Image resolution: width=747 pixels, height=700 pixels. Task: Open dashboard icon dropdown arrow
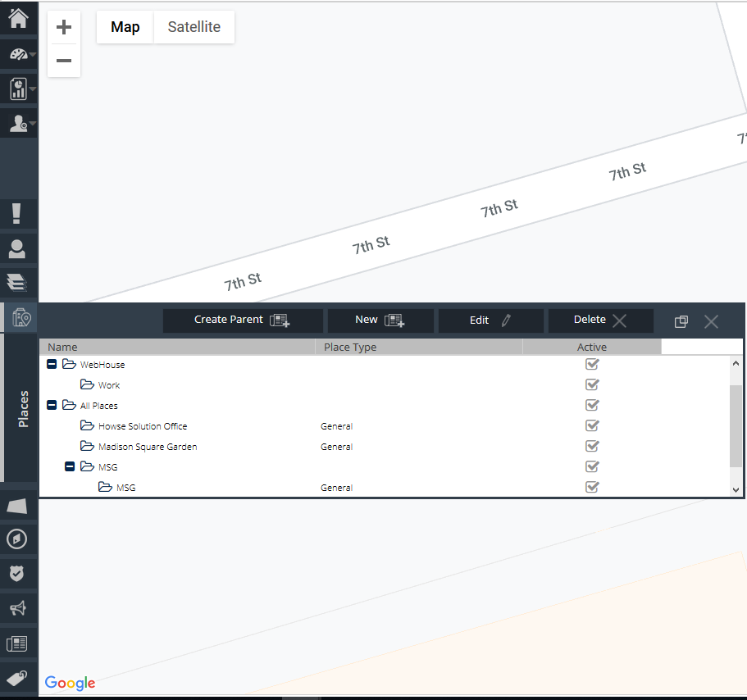[33, 55]
